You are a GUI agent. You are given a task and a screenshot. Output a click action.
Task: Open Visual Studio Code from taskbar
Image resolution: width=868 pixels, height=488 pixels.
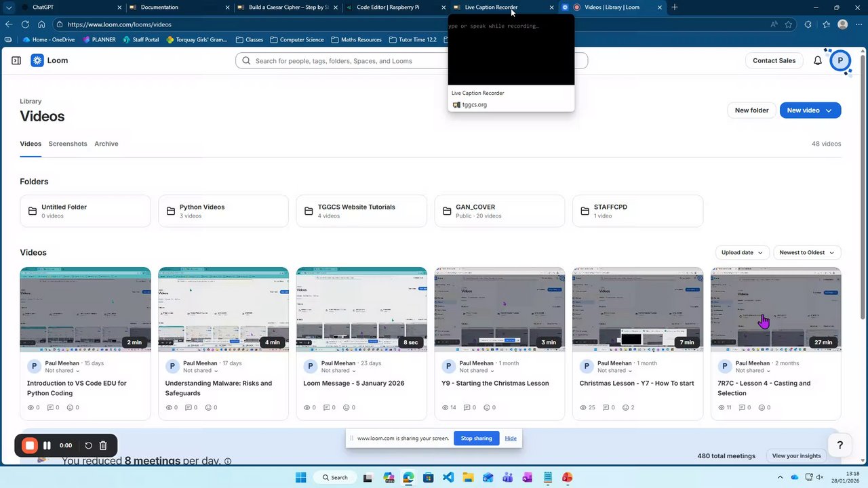coord(448,477)
